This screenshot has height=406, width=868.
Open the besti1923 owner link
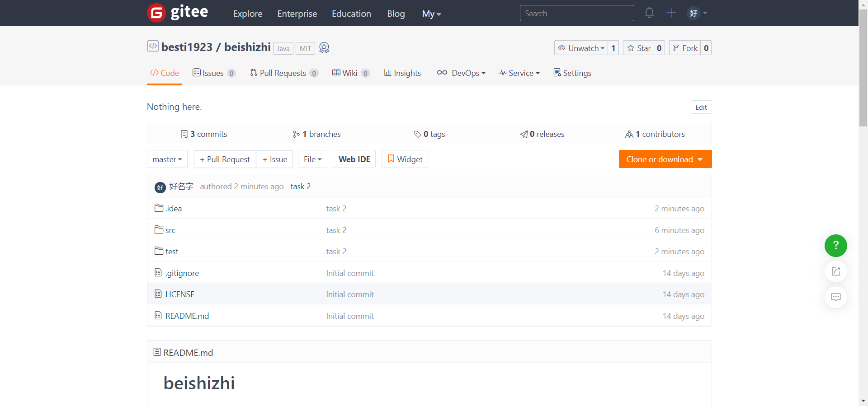click(187, 47)
